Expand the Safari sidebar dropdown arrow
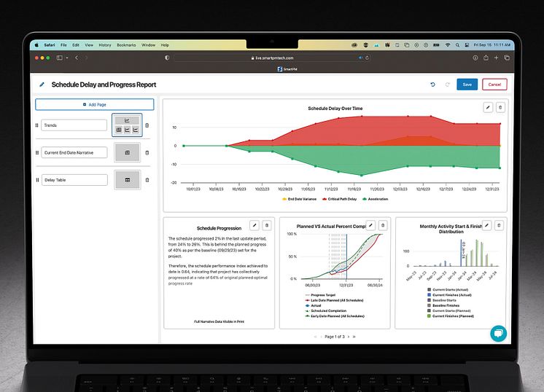 [x=67, y=58]
